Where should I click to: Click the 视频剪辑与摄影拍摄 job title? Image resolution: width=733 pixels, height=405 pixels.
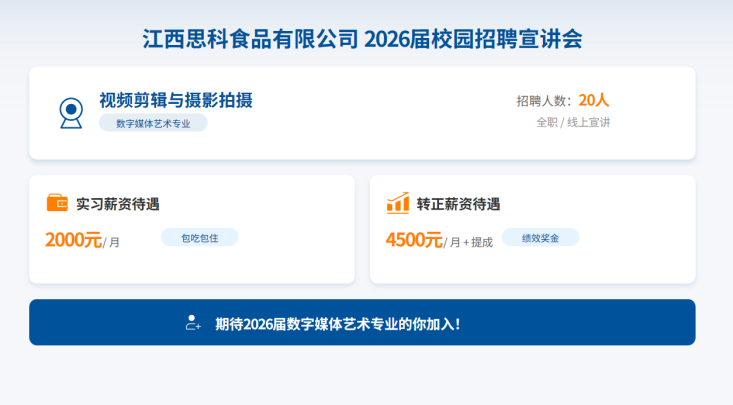click(175, 100)
